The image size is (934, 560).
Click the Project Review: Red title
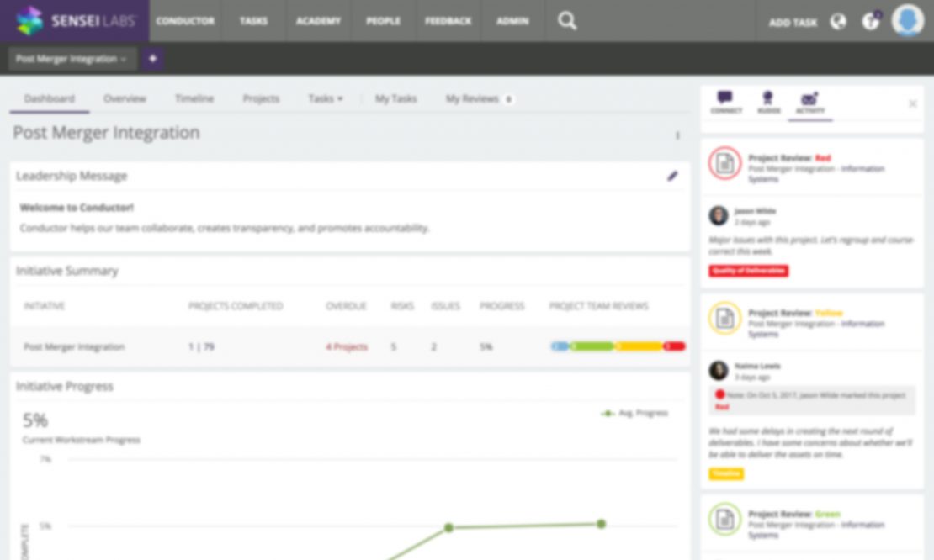pyautogui.click(x=789, y=158)
